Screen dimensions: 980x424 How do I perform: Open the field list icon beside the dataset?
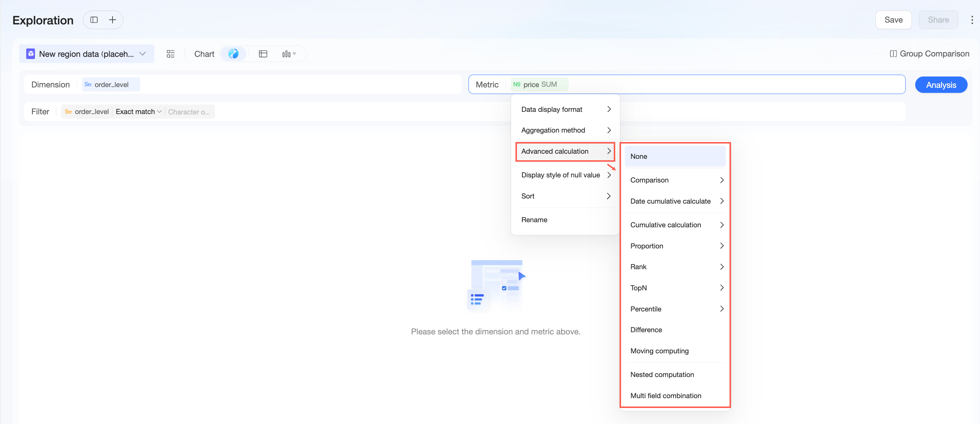point(170,54)
